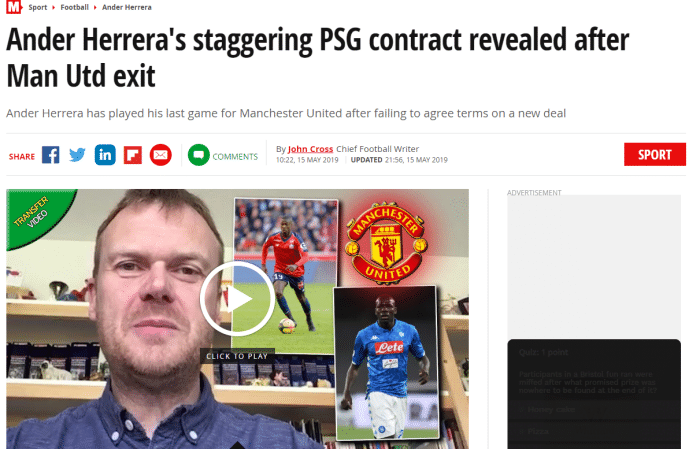The height and width of the screenshot is (449, 700).
Task: Select the Napoli player photo thumbnail
Action: click(386, 363)
